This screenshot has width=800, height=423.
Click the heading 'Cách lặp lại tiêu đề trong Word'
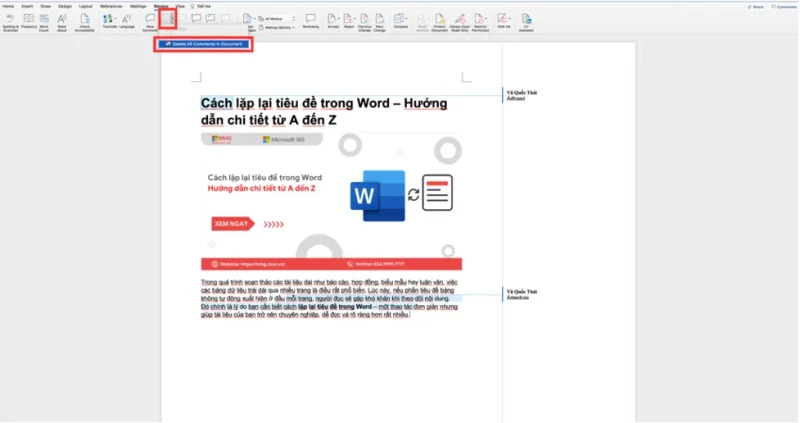tap(324, 111)
